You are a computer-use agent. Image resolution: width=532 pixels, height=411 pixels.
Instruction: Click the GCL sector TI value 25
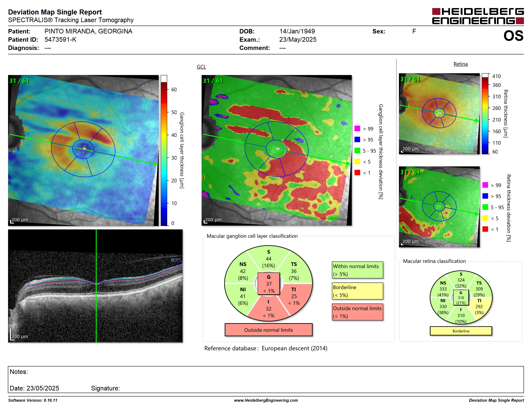pyautogui.click(x=294, y=296)
